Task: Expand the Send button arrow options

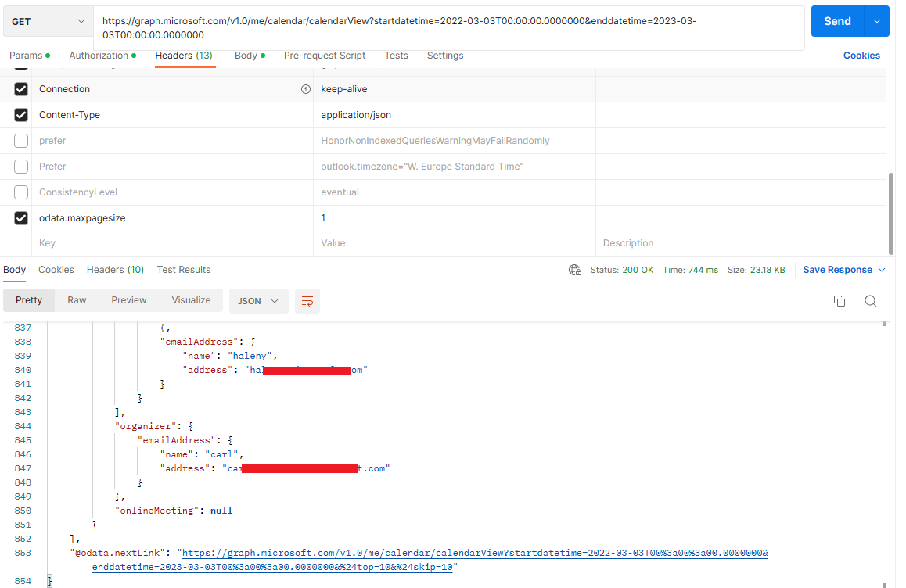Action: click(x=876, y=21)
